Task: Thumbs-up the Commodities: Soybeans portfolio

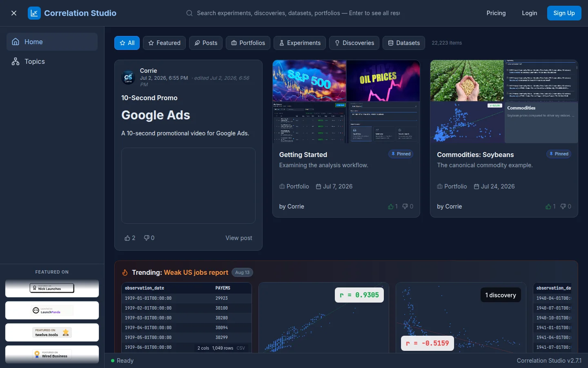Action: [550, 206]
